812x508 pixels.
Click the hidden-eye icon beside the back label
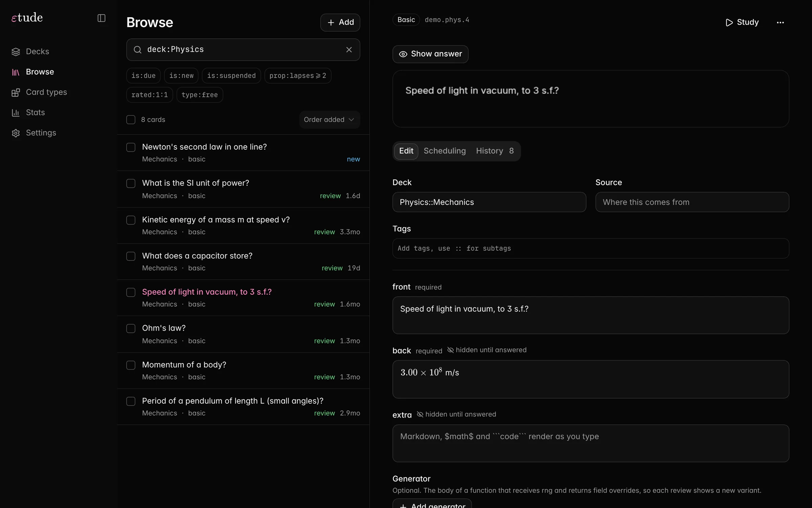[x=450, y=350]
